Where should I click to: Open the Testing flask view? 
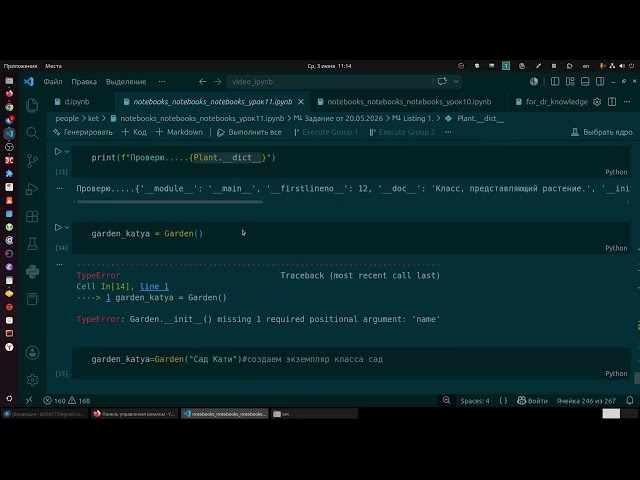click(32, 244)
